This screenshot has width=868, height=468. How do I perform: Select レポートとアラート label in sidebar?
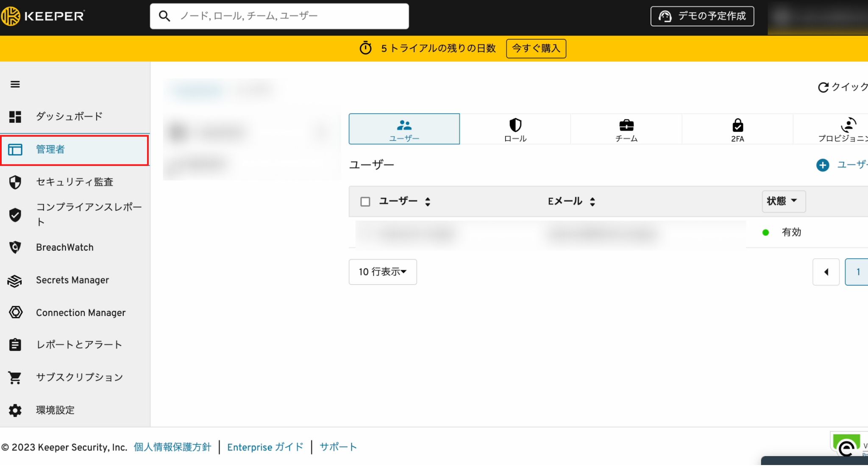click(x=79, y=345)
